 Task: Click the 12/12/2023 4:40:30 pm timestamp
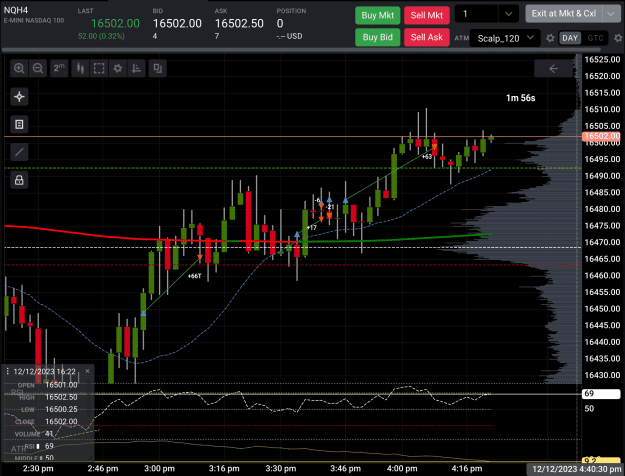[x=576, y=469]
